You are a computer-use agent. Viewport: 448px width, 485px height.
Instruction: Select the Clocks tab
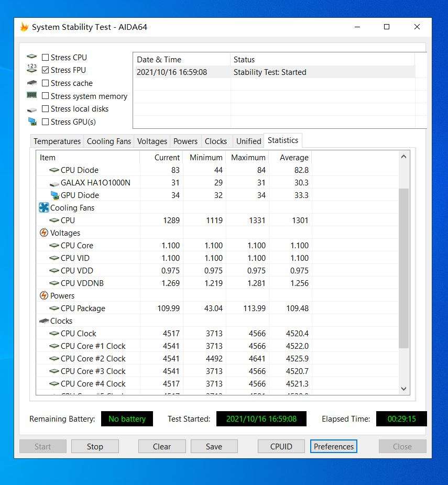(x=216, y=141)
